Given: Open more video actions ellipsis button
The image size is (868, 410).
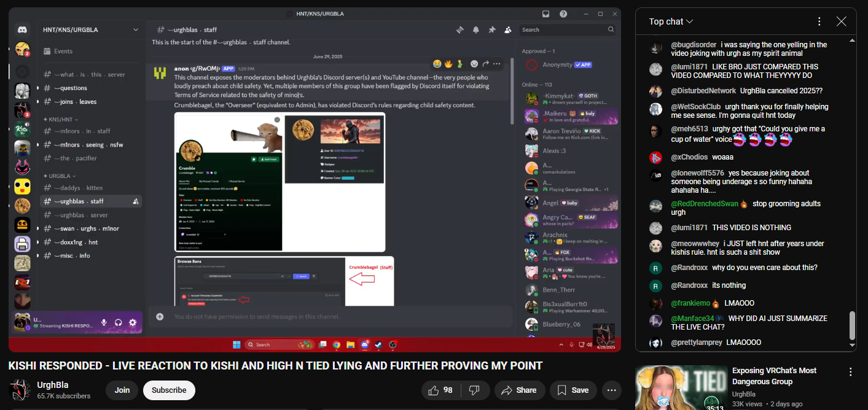Looking at the screenshot, I should point(611,390).
